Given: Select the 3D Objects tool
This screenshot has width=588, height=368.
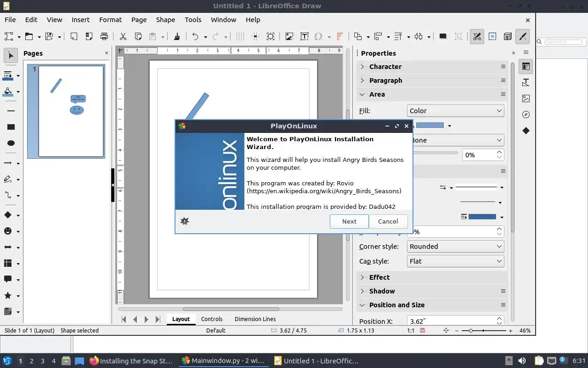Looking at the screenshot, I should click(x=8, y=312).
